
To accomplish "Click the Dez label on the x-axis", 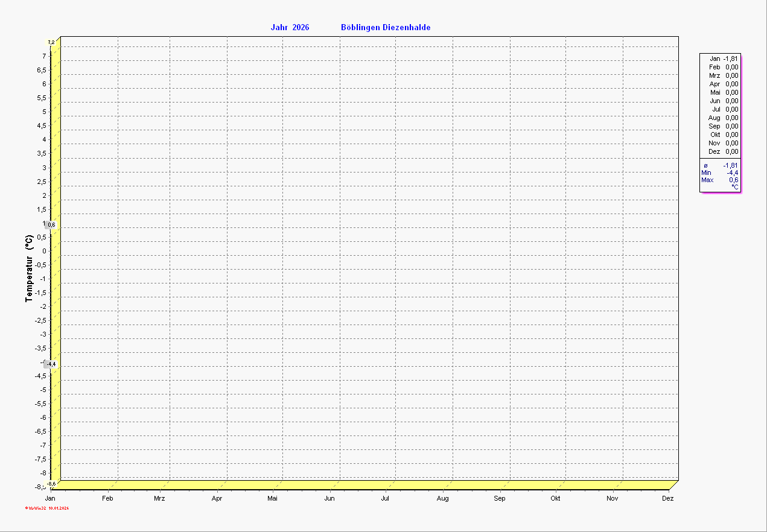I will tap(667, 498).
